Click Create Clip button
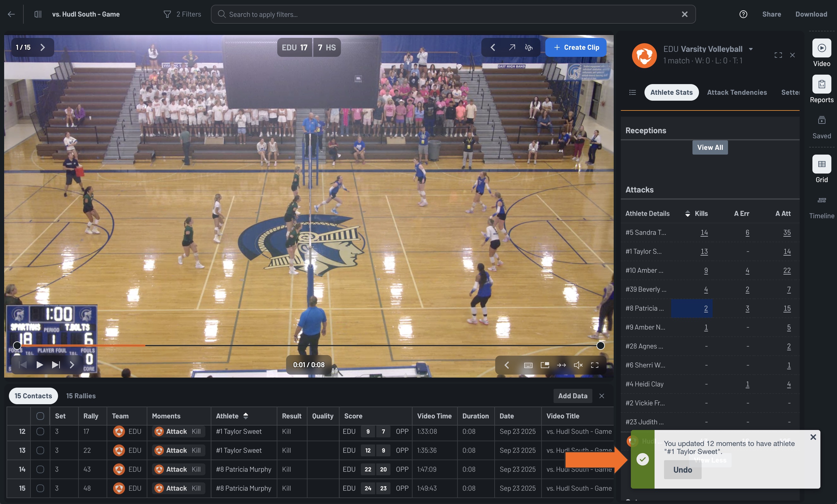The image size is (837, 504). (x=576, y=48)
